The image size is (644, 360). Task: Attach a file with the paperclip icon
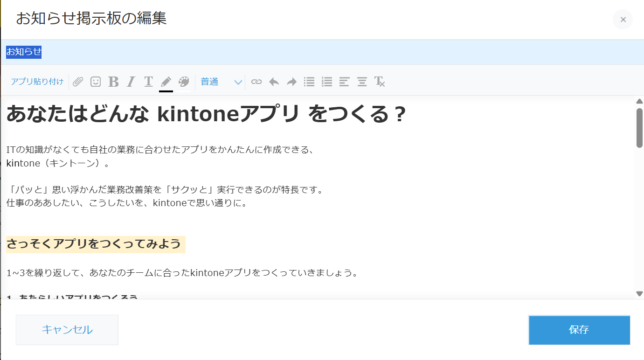[78, 82]
